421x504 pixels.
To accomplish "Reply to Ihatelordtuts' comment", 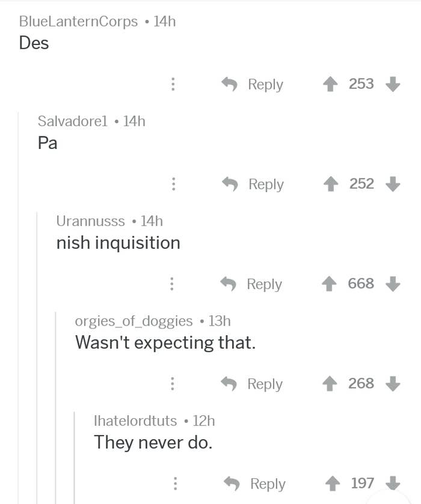I will (x=255, y=484).
